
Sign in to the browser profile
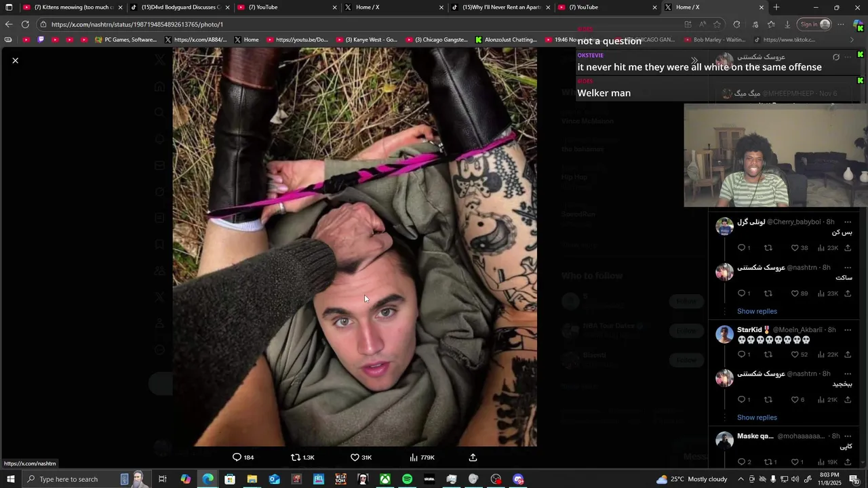[814, 24]
